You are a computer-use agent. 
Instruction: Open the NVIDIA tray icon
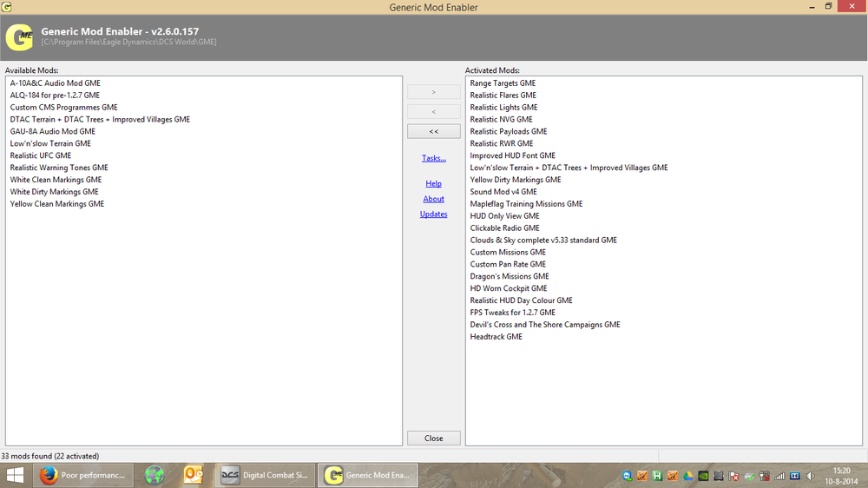pos(703,476)
